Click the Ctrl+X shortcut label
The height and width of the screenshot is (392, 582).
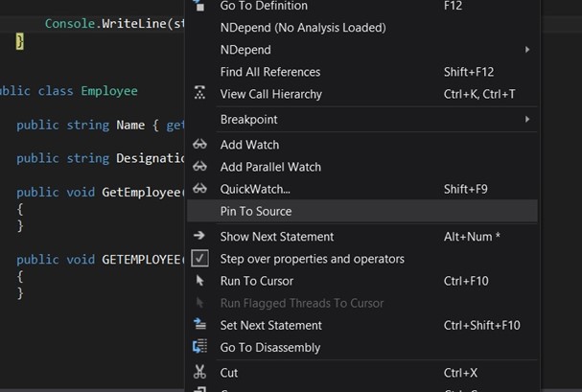coord(460,373)
